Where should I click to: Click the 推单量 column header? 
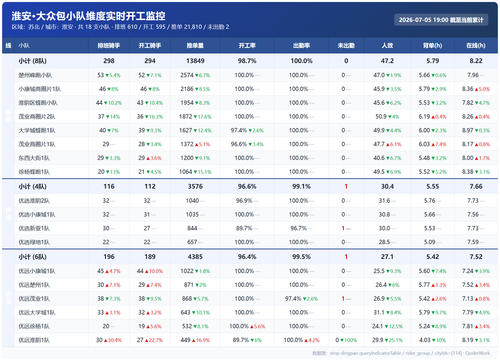coord(195,46)
